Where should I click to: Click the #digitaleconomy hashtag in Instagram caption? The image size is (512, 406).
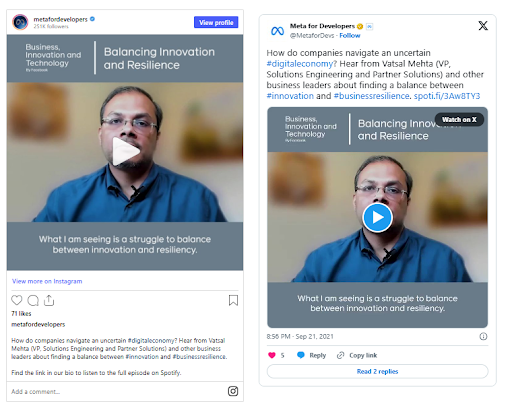pos(152,341)
